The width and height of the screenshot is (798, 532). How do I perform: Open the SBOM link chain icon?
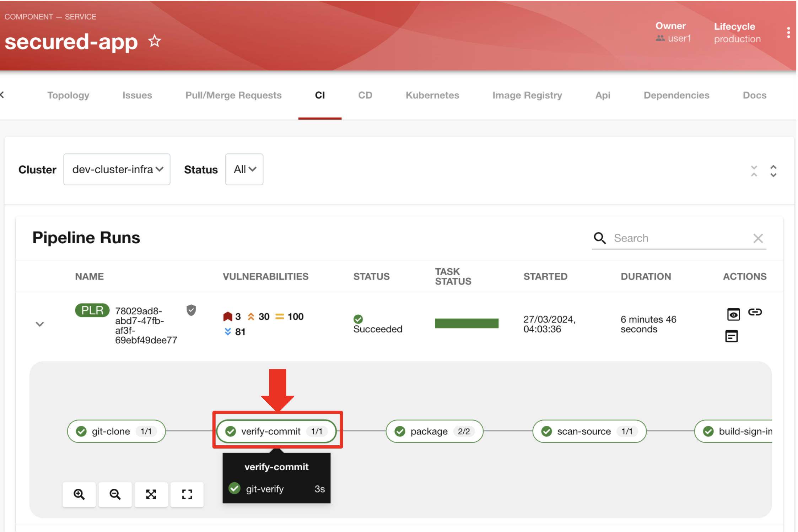coord(755,312)
